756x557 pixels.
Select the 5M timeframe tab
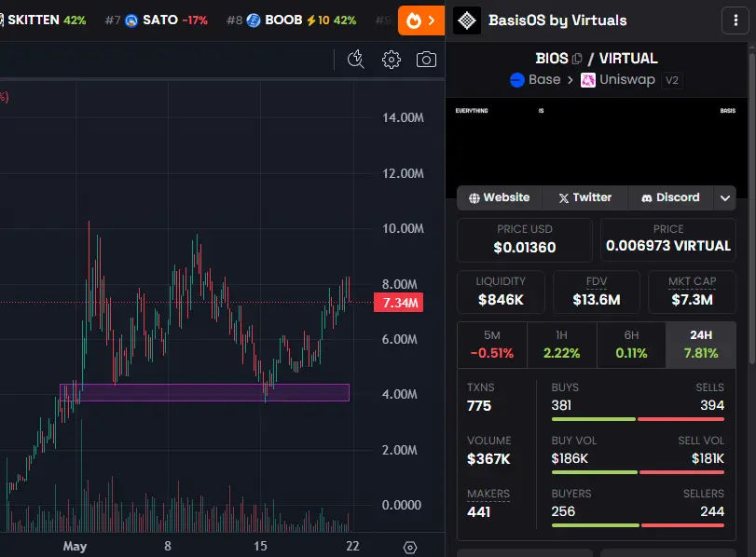tap(492, 345)
